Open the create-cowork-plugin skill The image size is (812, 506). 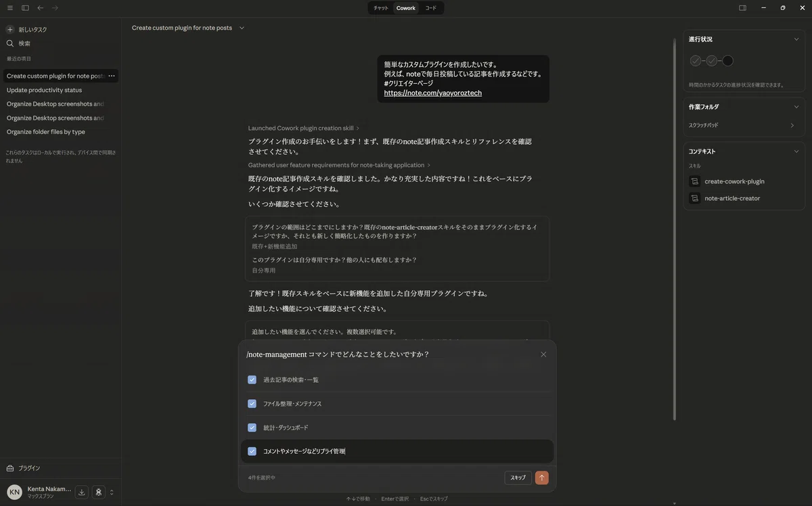point(734,181)
